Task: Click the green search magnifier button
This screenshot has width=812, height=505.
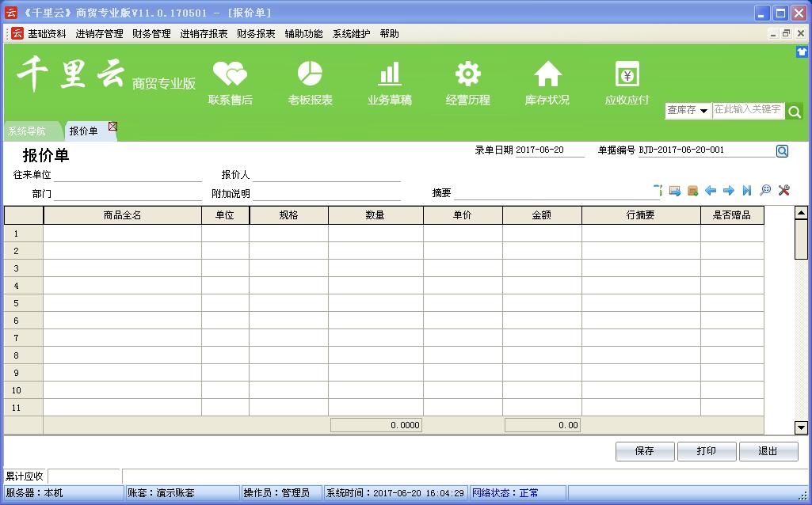Action: pyautogui.click(x=795, y=112)
